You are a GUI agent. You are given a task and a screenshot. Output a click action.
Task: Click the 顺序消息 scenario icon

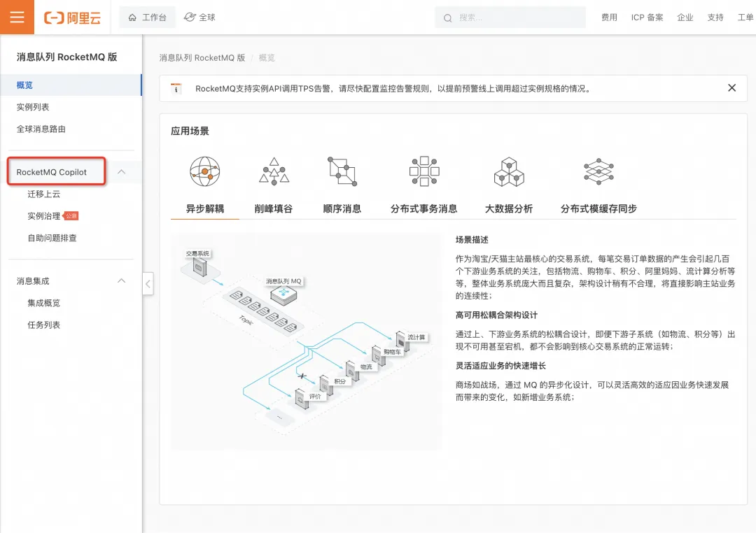[342, 171]
